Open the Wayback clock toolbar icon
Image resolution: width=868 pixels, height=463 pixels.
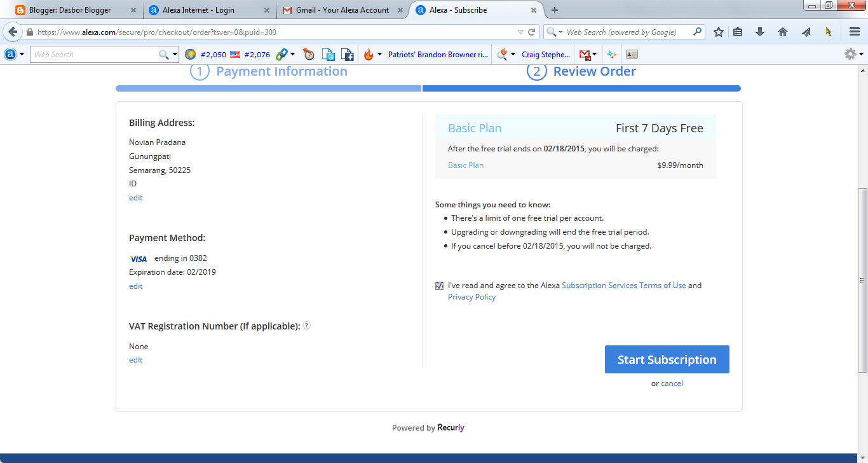point(309,55)
